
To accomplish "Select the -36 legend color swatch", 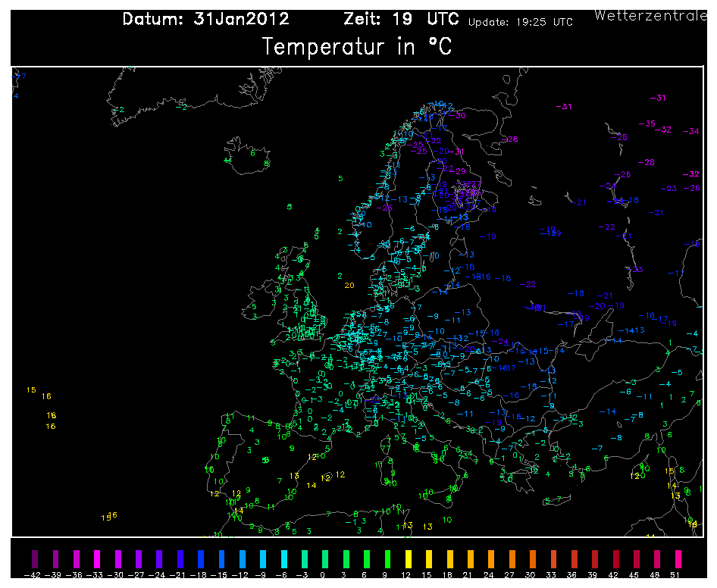I will point(77,558).
